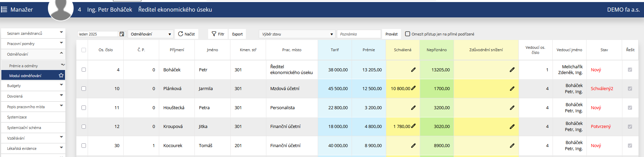The width and height of the screenshot is (644, 157).
Task: Sort table by Příjmení column header
Action: [x=177, y=50]
